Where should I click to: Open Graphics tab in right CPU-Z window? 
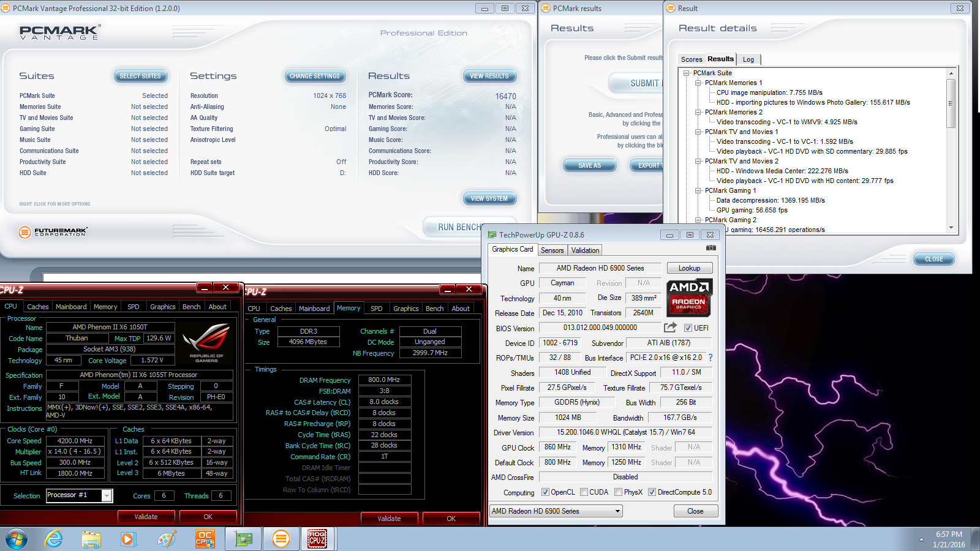point(406,309)
